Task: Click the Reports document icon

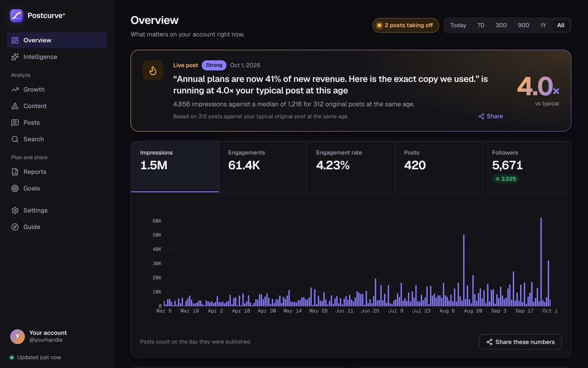Action: [15, 172]
